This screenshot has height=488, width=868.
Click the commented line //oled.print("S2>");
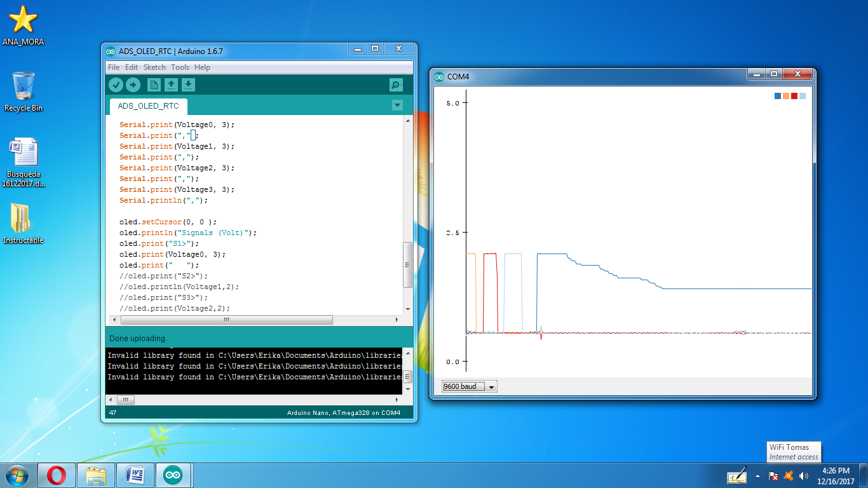(164, 276)
